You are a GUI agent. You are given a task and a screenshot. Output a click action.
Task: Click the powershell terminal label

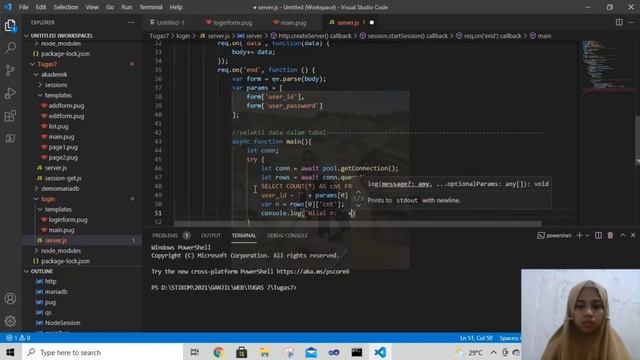click(x=554, y=235)
